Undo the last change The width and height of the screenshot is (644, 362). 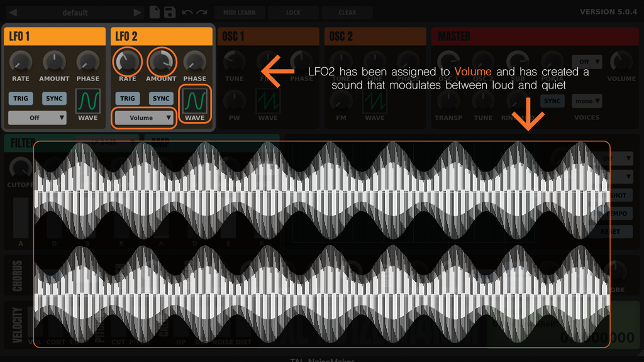point(187,13)
